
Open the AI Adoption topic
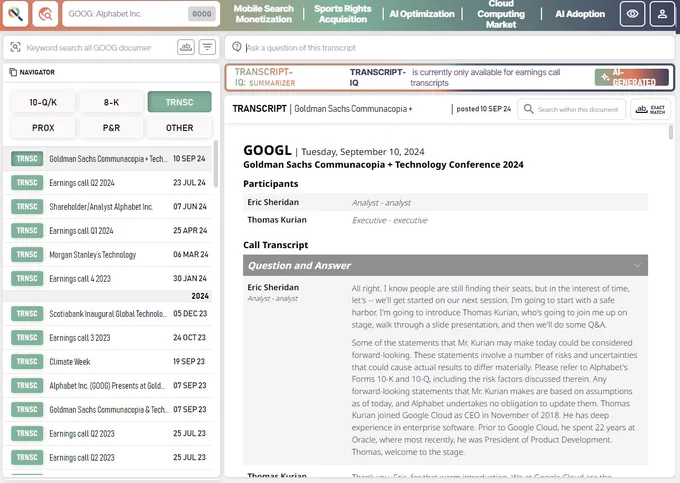click(580, 14)
